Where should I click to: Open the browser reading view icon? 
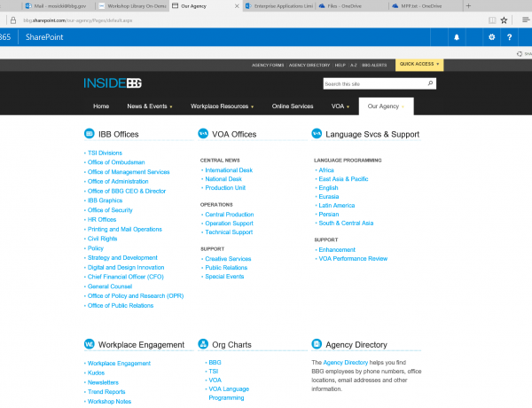[x=492, y=20]
